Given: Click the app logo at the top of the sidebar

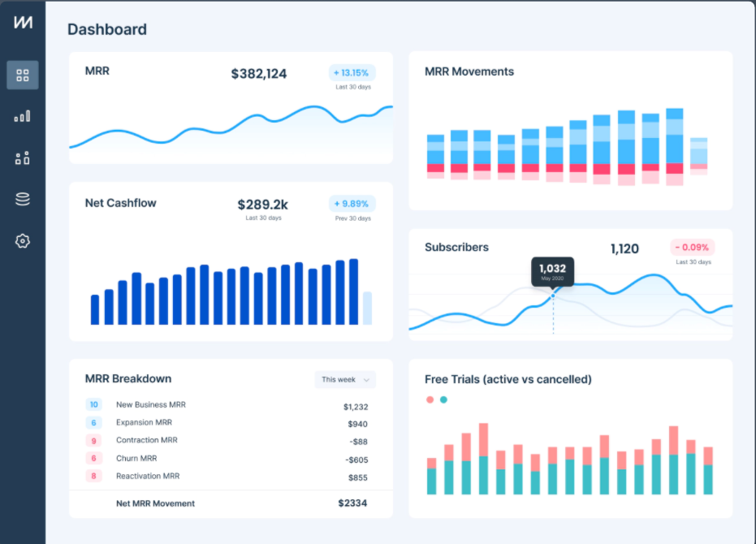Looking at the screenshot, I should tap(22, 20).
